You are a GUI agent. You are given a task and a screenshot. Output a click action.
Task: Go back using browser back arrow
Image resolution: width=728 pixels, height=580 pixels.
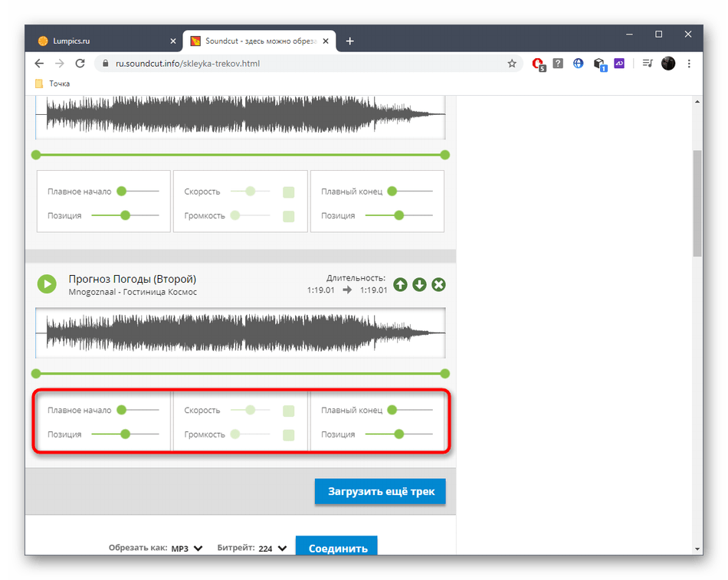(x=39, y=64)
